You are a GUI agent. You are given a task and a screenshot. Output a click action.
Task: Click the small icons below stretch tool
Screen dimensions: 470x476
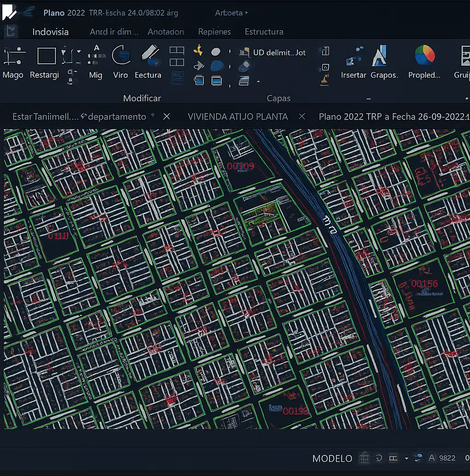point(71,77)
